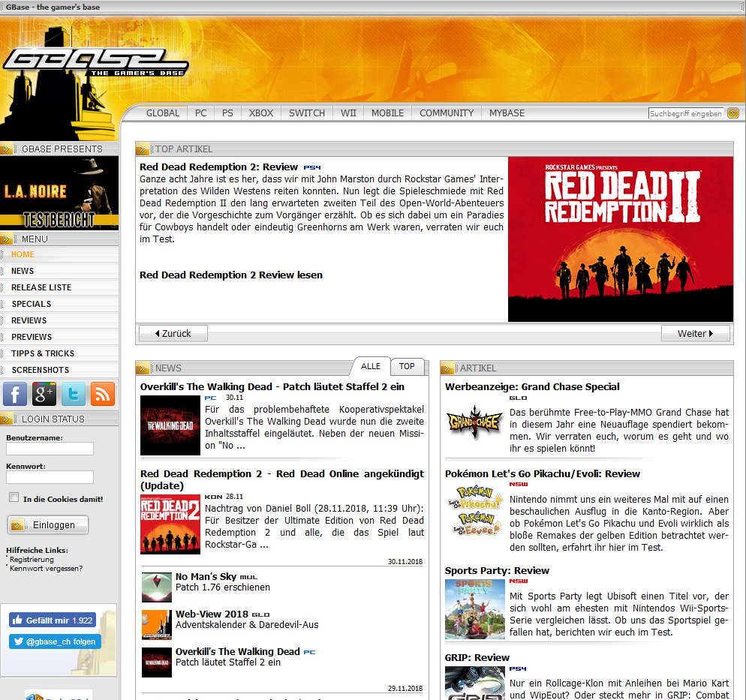The width and height of the screenshot is (746, 700).
Task: Open RELEASE LISTE in the side menu
Action: point(59,287)
